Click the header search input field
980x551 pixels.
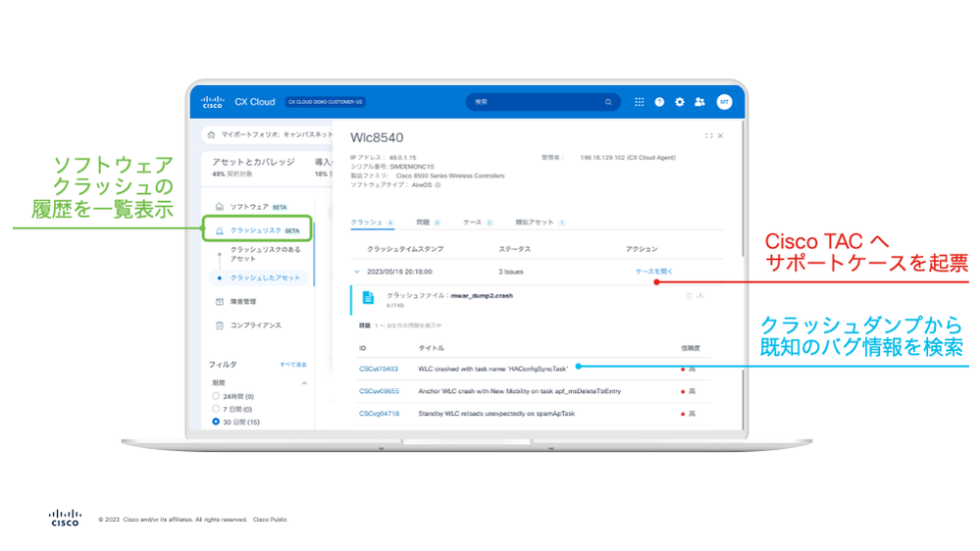pyautogui.click(x=543, y=102)
